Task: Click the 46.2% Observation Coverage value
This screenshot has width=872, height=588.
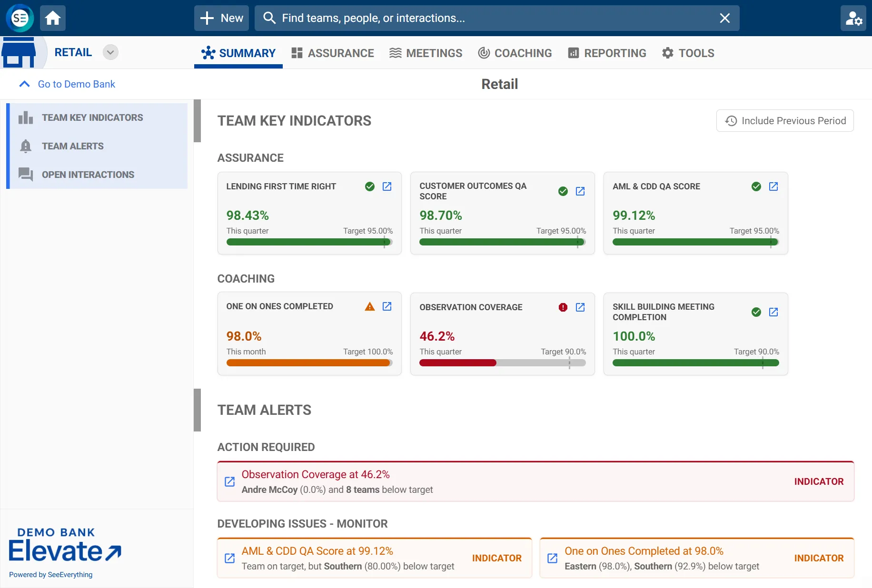Action: coord(437,336)
